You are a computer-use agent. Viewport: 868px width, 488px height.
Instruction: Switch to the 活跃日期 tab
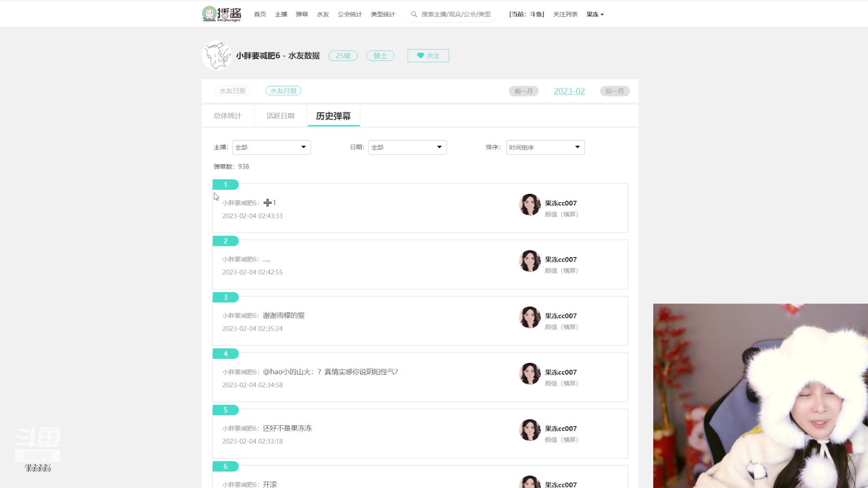(x=281, y=116)
